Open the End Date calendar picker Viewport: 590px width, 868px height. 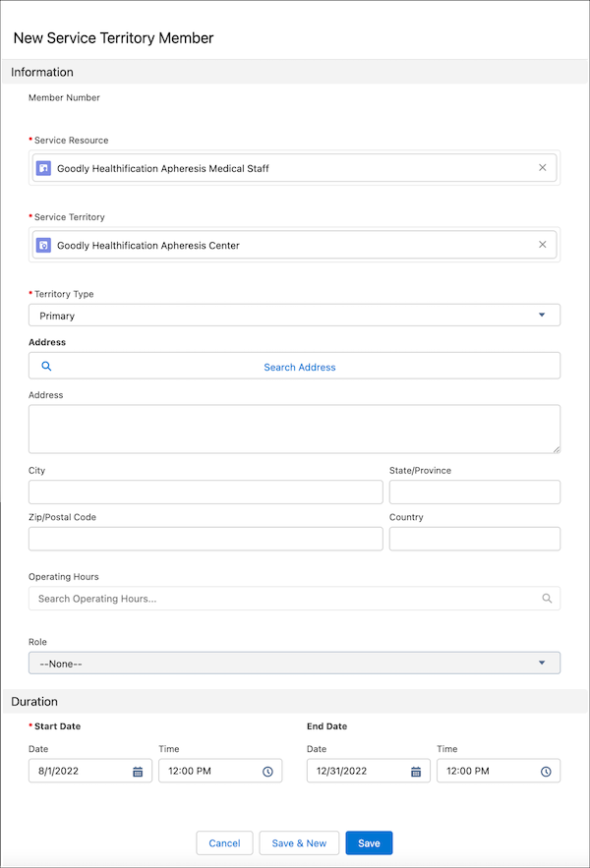pyautogui.click(x=416, y=771)
